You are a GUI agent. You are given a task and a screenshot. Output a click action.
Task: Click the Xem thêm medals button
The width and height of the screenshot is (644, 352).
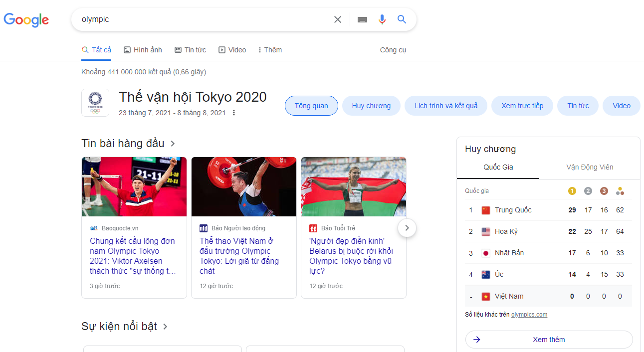click(549, 340)
